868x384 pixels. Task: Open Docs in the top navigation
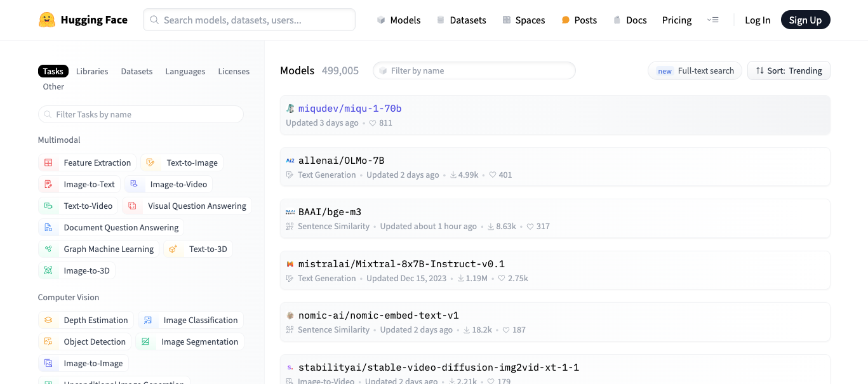click(x=630, y=20)
